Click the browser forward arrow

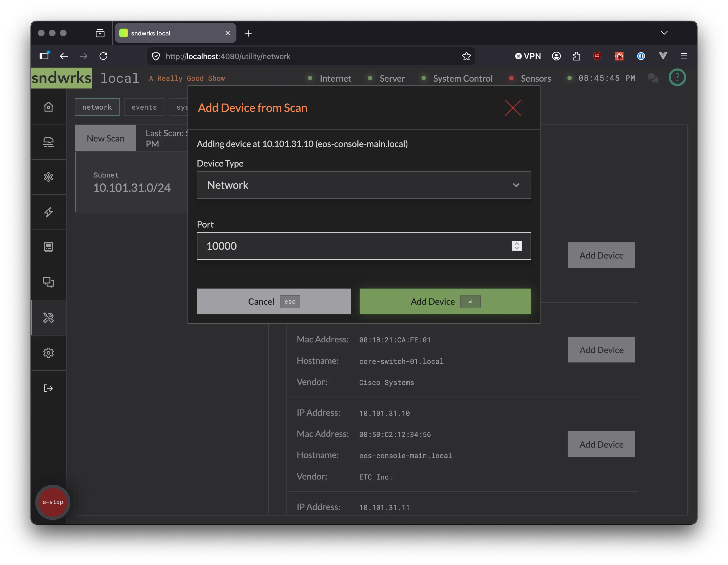(83, 56)
